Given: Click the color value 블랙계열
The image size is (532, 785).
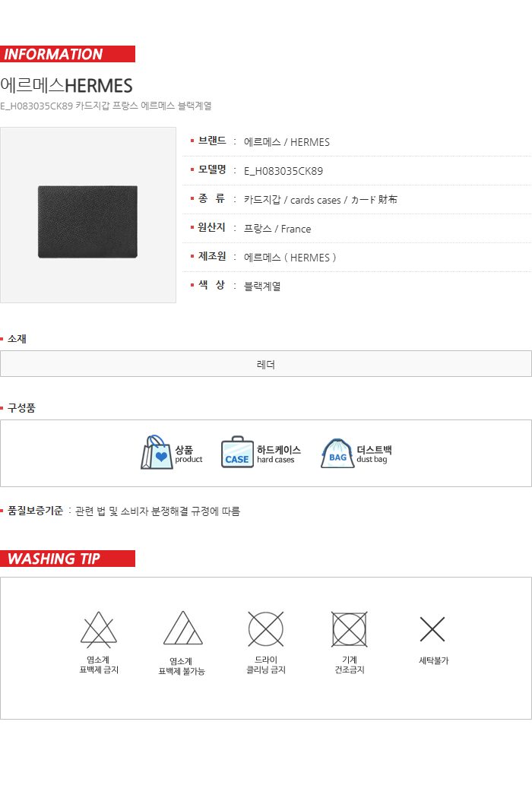Looking at the screenshot, I should pyautogui.click(x=262, y=286).
